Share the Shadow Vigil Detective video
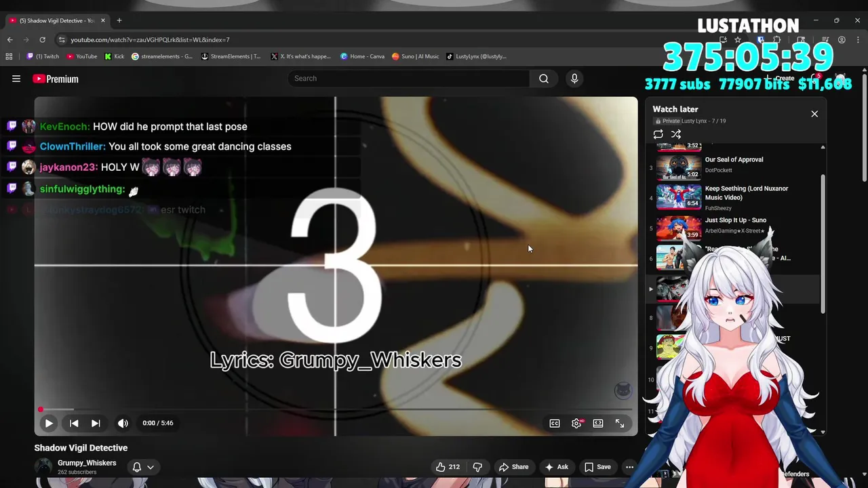 (x=513, y=467)
